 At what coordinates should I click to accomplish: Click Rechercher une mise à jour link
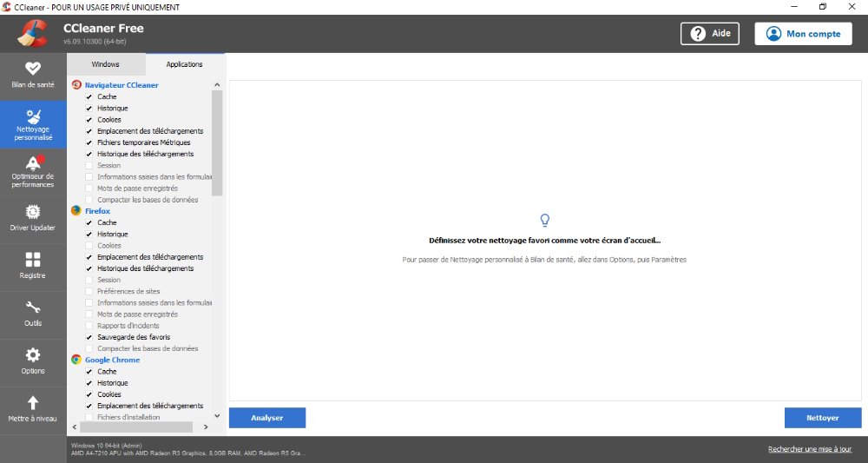point(810,449)
